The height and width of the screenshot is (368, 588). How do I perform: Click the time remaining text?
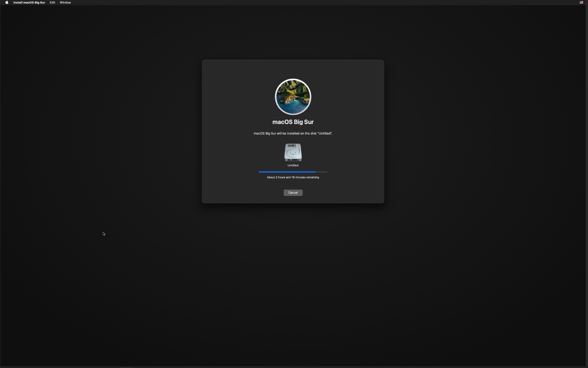coord(293,177)
